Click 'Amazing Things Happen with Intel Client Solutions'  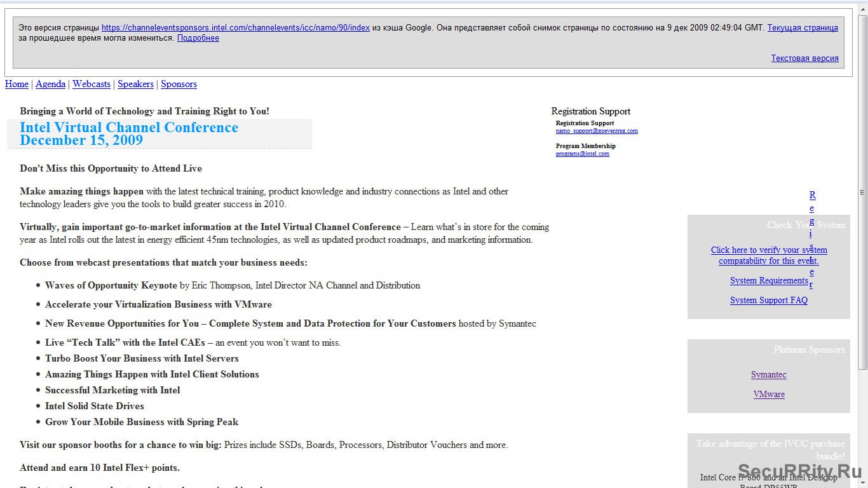152,374
